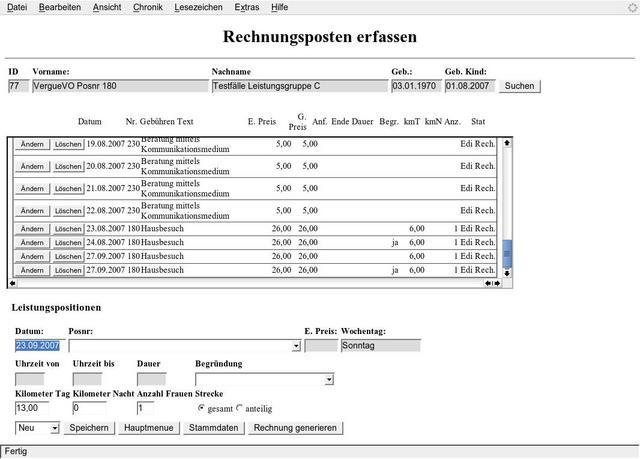Screen dimensions: 640x459
Task: Click Löschen for the 21.08.2007 entry
Action: (x=68, y=188)
